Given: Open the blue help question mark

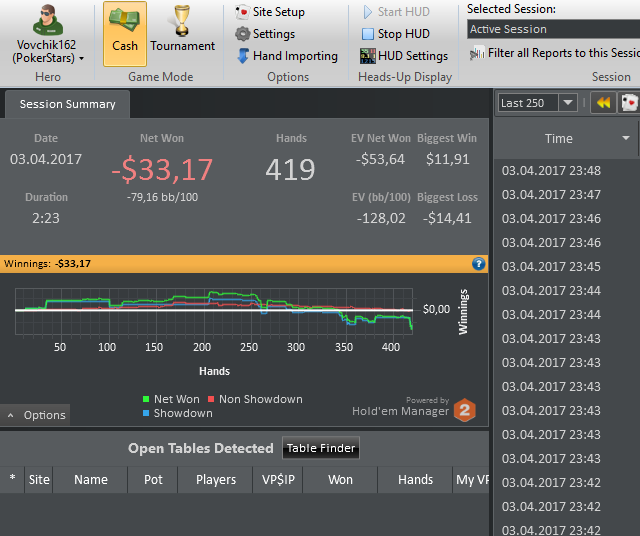Looking at the screenshot, I should 479,264.
